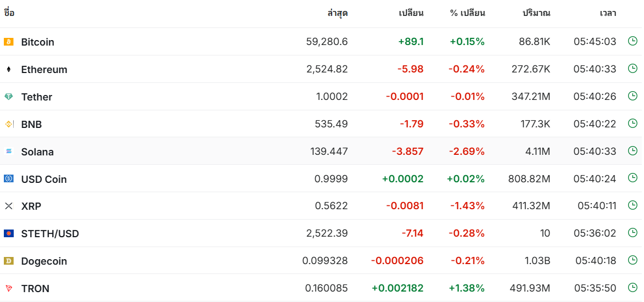Click the Tether logo icon
The image size is (644, 302).
pos(8,97)
